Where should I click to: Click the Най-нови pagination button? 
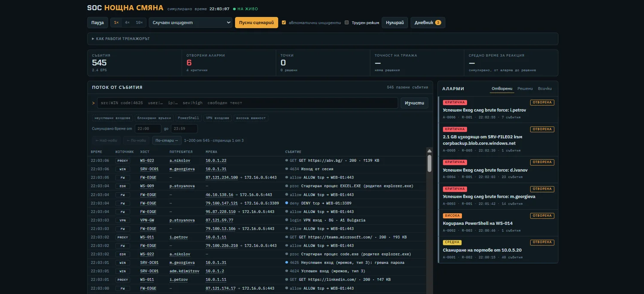click(x=106, y=140)
